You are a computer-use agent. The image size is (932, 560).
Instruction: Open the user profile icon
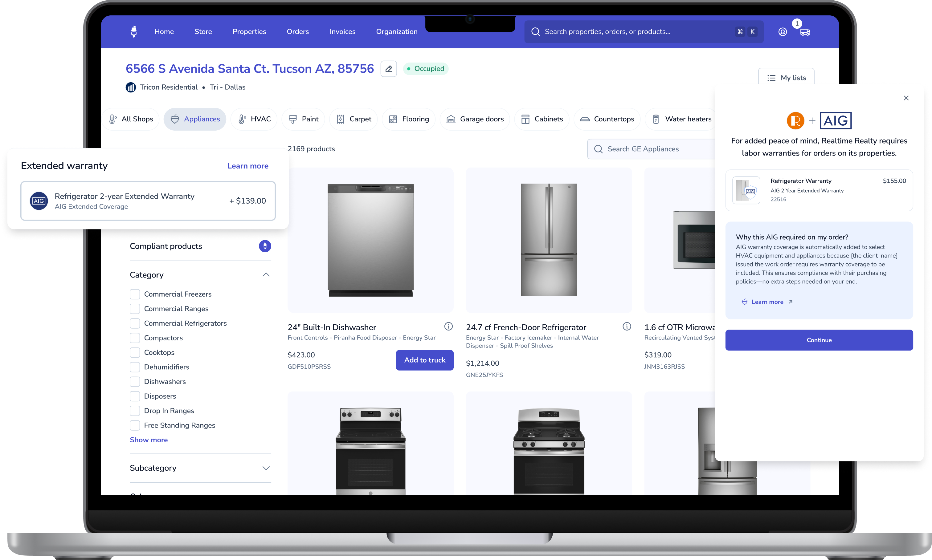point(783,32)
